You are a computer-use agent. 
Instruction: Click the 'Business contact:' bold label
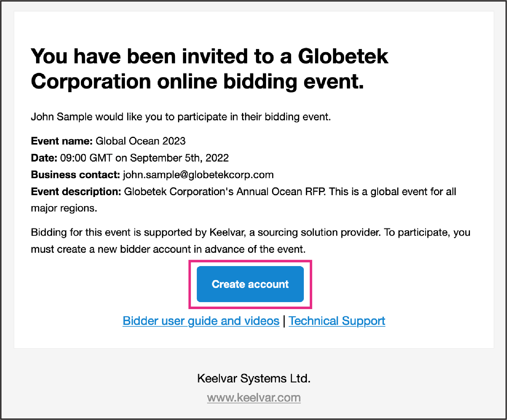pyautogui.click(x=76, y=175)
